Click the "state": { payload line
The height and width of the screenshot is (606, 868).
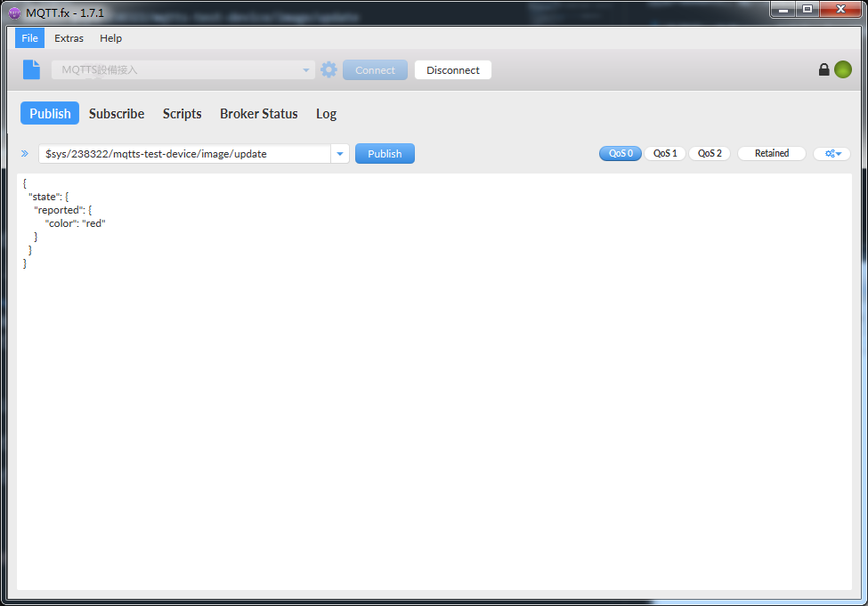[x=48, y=197]
